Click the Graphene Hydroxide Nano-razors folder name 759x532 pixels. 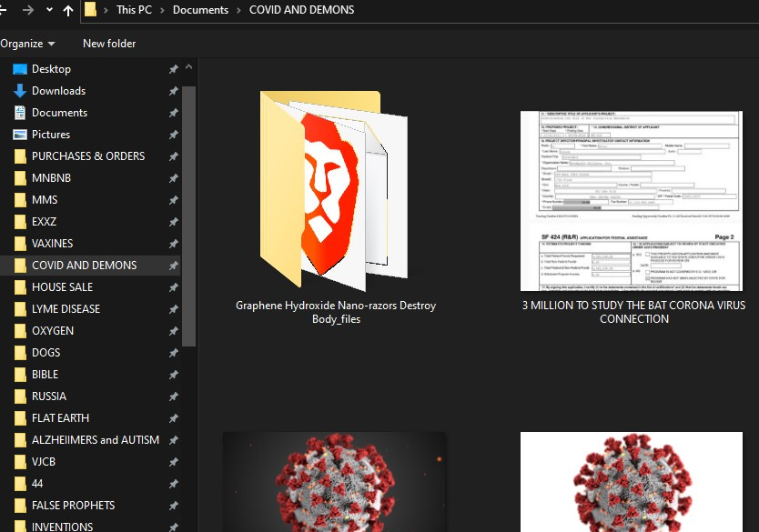coord(336,312)
